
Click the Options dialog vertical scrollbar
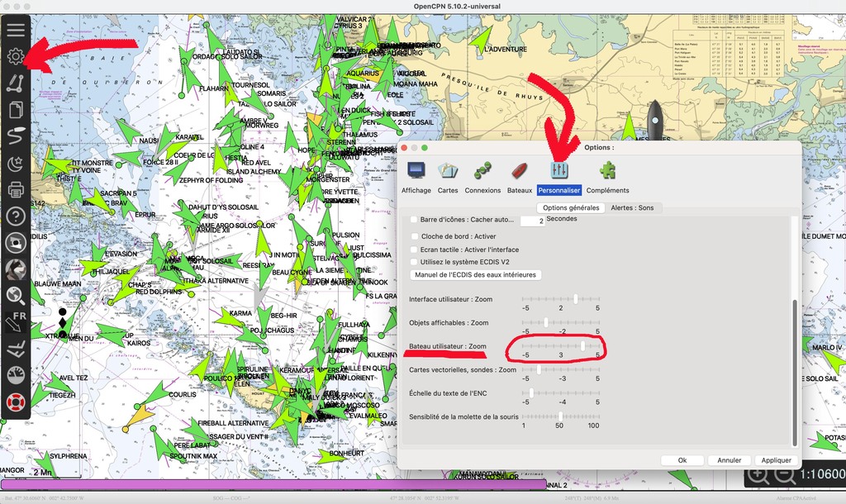pyautogui.click(x=794, y=373)
